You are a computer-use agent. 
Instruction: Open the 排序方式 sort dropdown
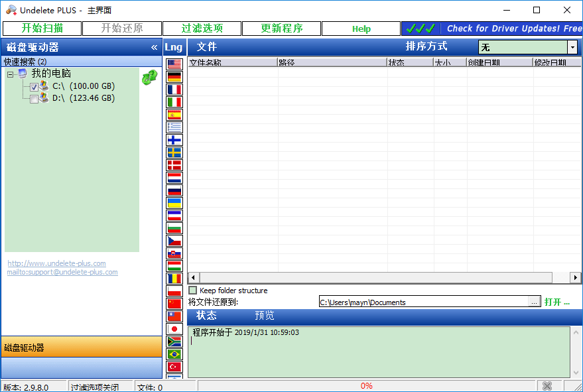pos(572,47)
